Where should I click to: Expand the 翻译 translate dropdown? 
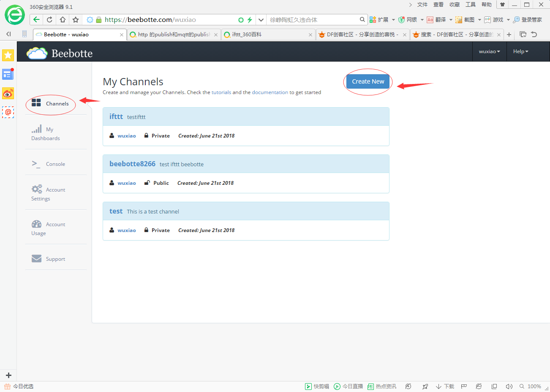[x=451, y=20]
